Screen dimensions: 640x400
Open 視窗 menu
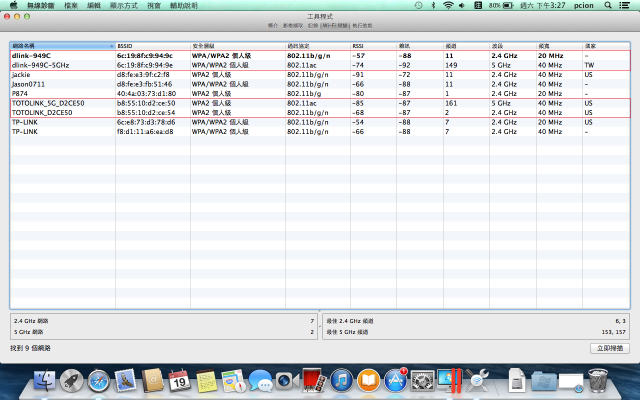click(154, 6)
